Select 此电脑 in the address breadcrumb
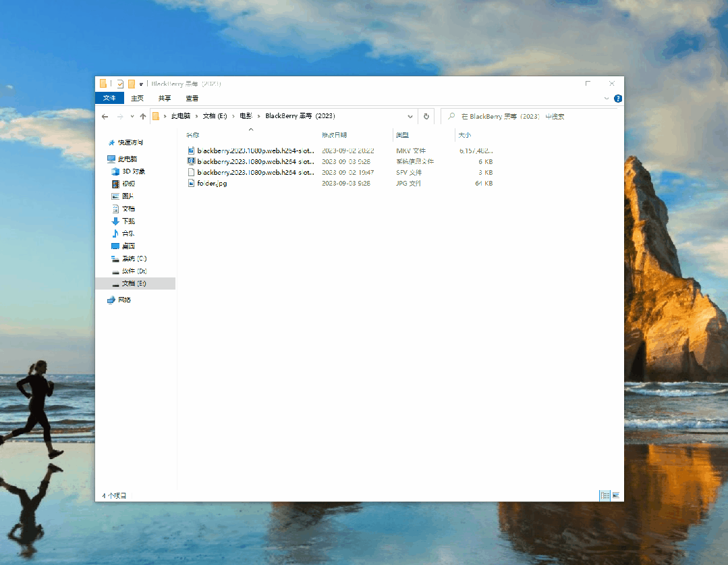This screenshot has width=728, height=565. (x=181, y=115)
